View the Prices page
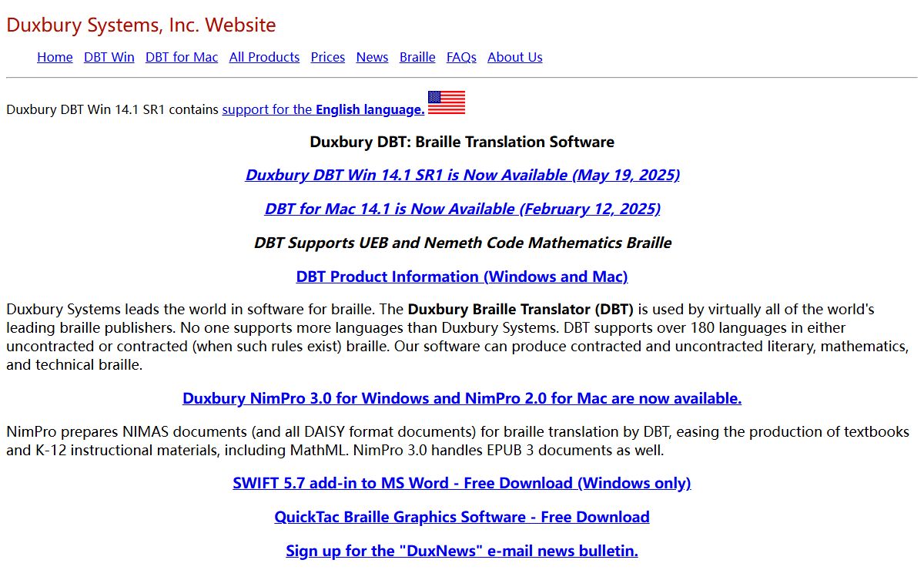 pos(328,57)
